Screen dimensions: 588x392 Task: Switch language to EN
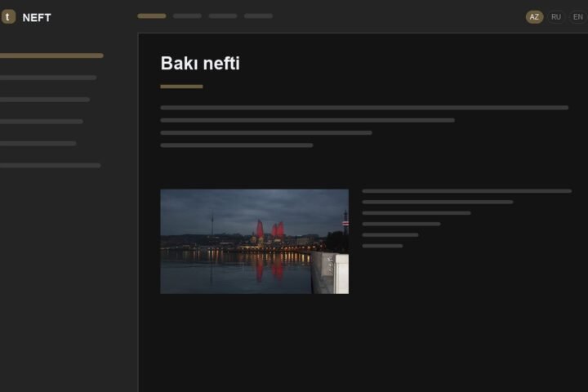pyautogui.click(x=578, y=17)
